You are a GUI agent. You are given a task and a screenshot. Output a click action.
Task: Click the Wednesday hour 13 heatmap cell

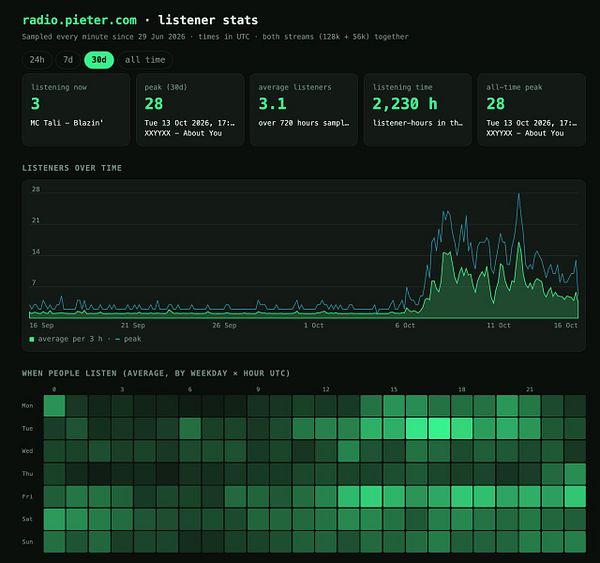349,451
